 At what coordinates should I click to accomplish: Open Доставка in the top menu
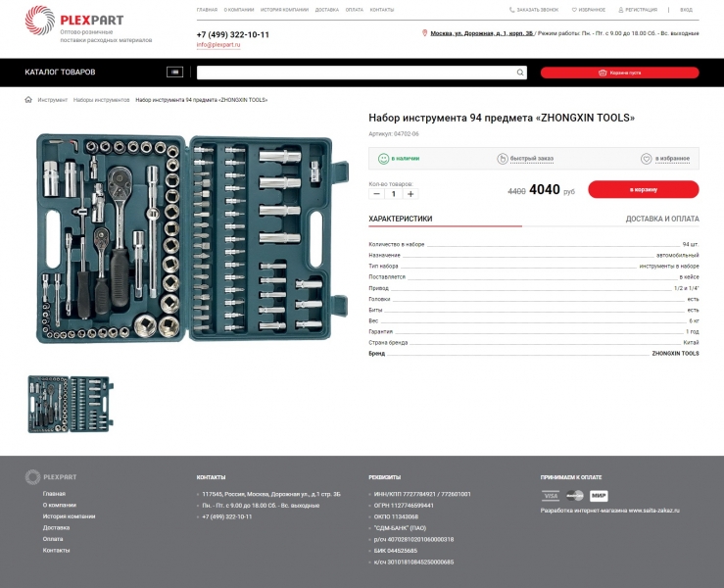[x=327, y=10]
